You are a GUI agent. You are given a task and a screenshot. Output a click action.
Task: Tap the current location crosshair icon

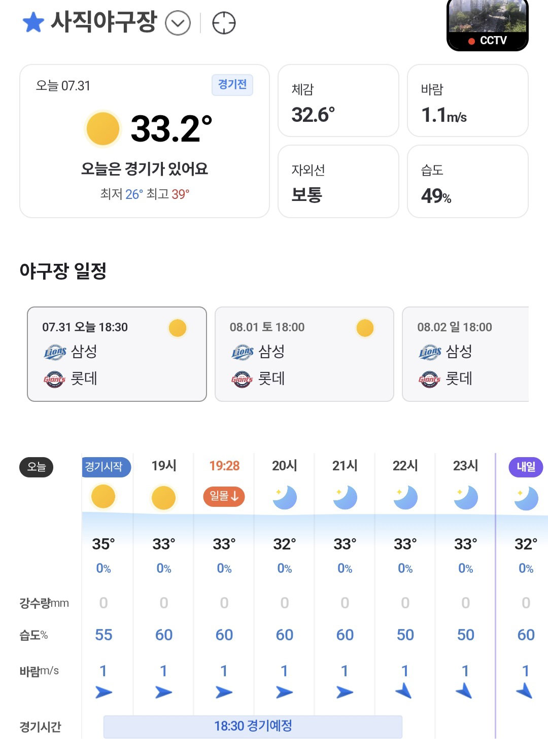coord(224,23)
